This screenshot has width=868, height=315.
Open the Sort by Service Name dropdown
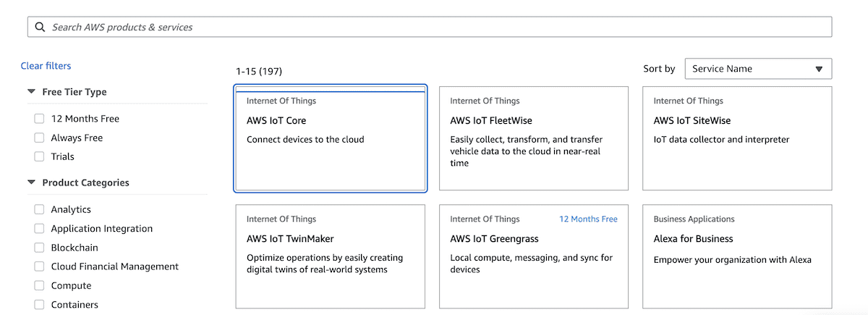click(757, 69)
